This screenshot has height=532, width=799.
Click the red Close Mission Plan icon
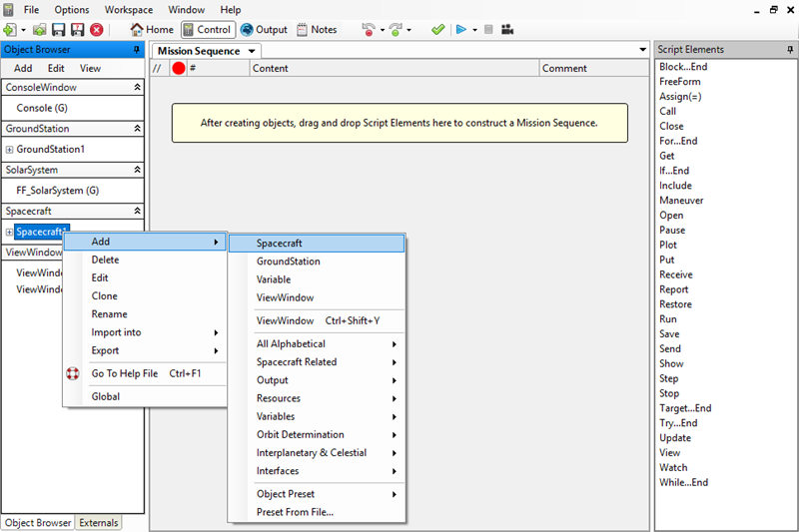coord(96,30)
